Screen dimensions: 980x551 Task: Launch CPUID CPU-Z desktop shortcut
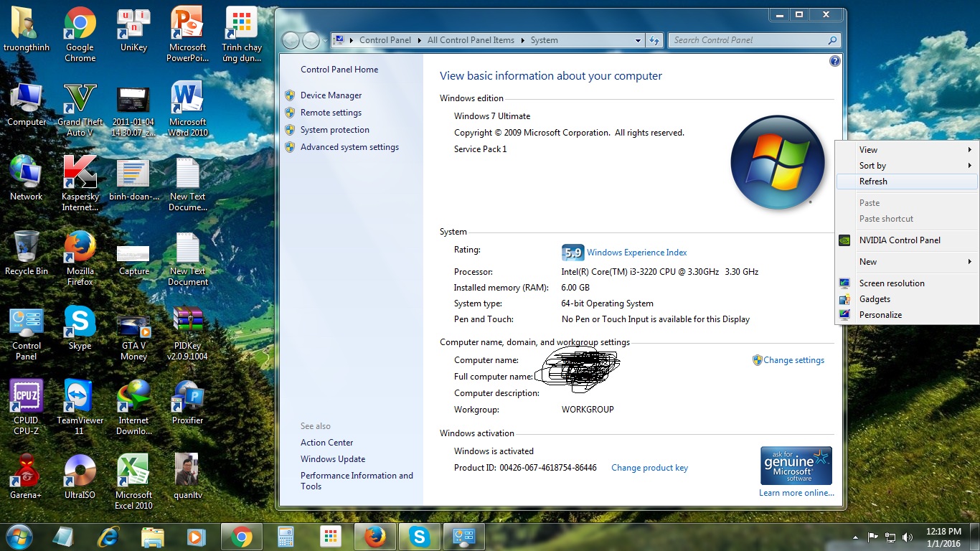(27, 408)
